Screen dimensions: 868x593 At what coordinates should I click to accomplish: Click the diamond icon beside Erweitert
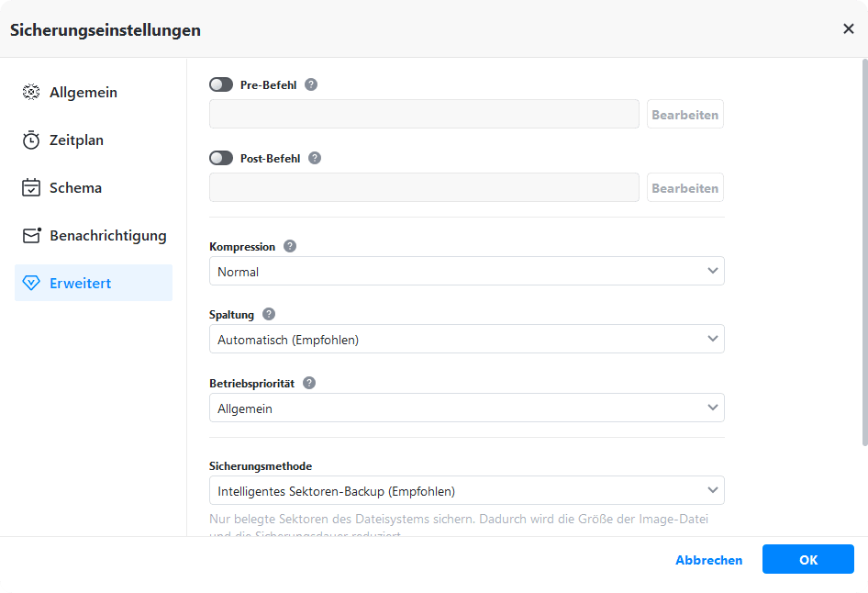click(x=31, y=284)
